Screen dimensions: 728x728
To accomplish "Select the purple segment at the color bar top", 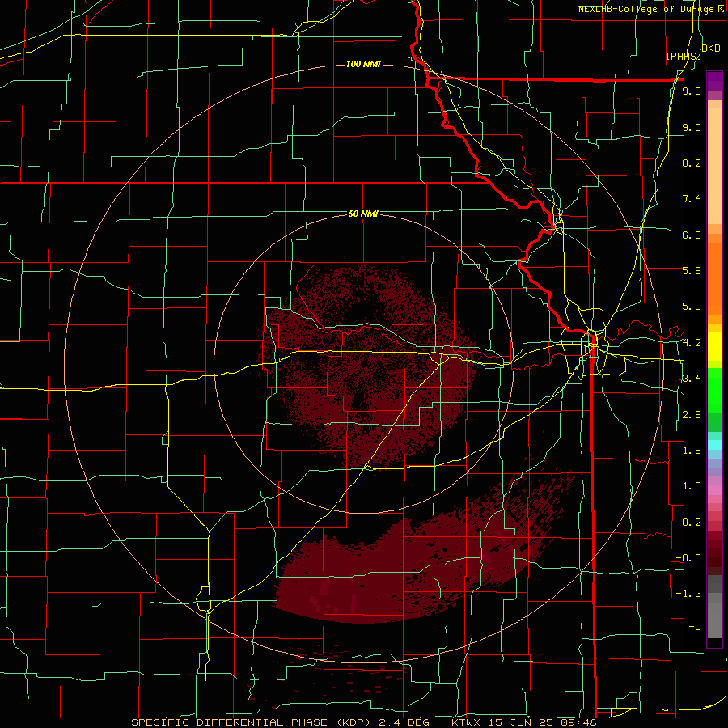I will (714, 81).
